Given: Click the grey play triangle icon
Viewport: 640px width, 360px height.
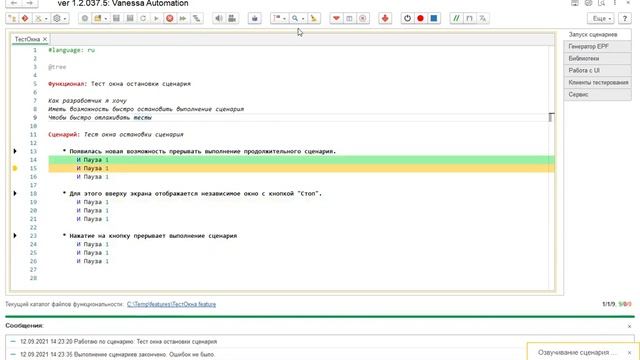Looking at the screenshot, I should pyautogui.click(x=156, y=18).
